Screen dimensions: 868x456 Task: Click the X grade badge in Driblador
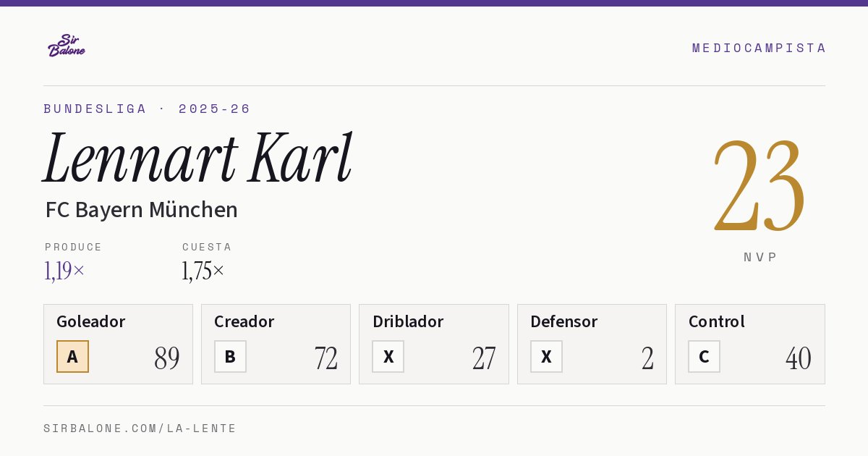click(388, 356)
